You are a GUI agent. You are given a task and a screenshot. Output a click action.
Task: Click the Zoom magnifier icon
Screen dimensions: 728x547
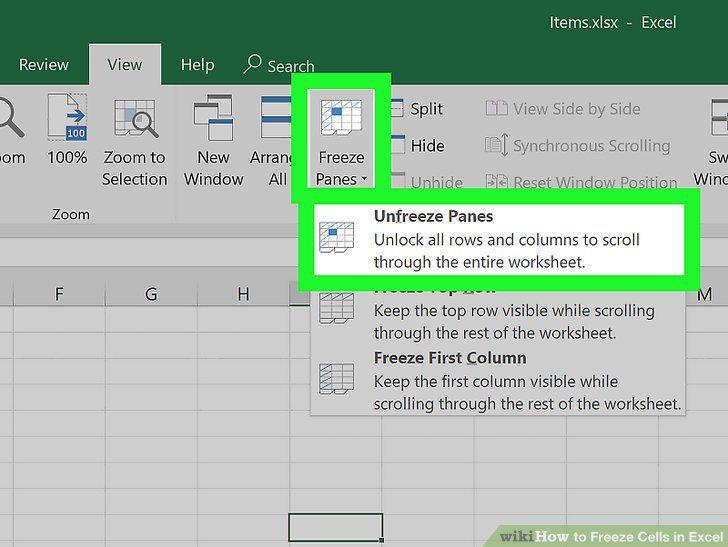(x=10, y=117)
